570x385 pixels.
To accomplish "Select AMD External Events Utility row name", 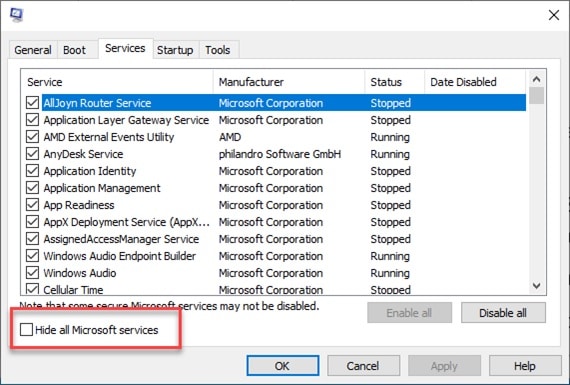I will [109, 137].
